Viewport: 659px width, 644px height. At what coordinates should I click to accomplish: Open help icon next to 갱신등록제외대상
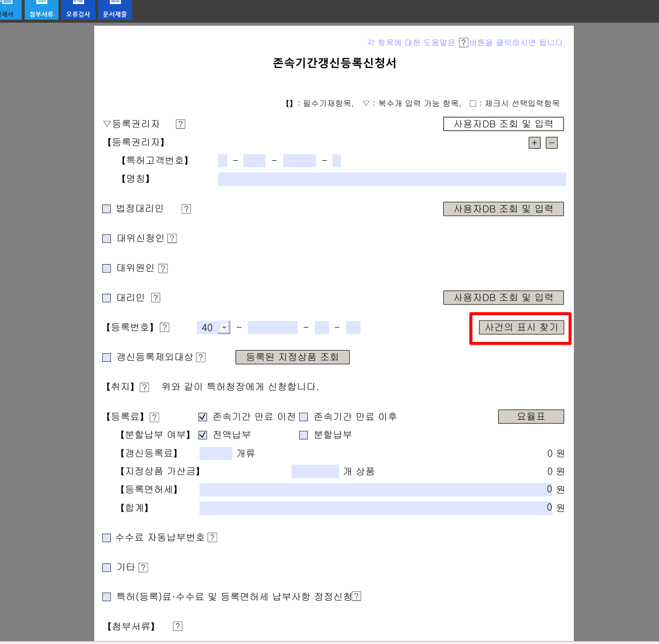pos(201,357)
